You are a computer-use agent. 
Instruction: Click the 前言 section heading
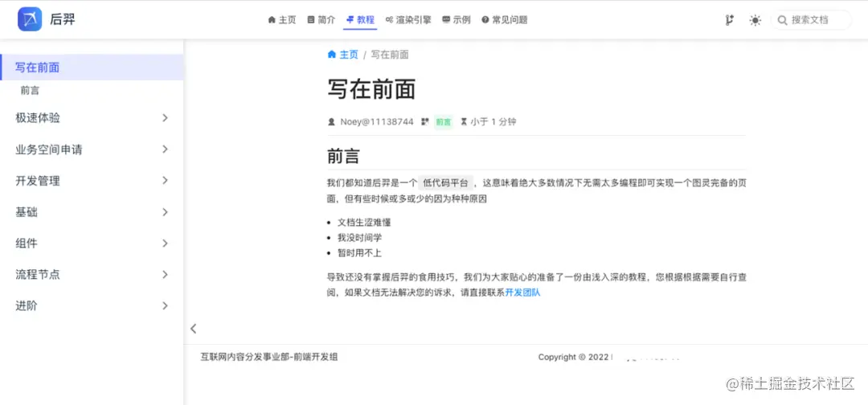pyautogui.click(x=343, y=156)
